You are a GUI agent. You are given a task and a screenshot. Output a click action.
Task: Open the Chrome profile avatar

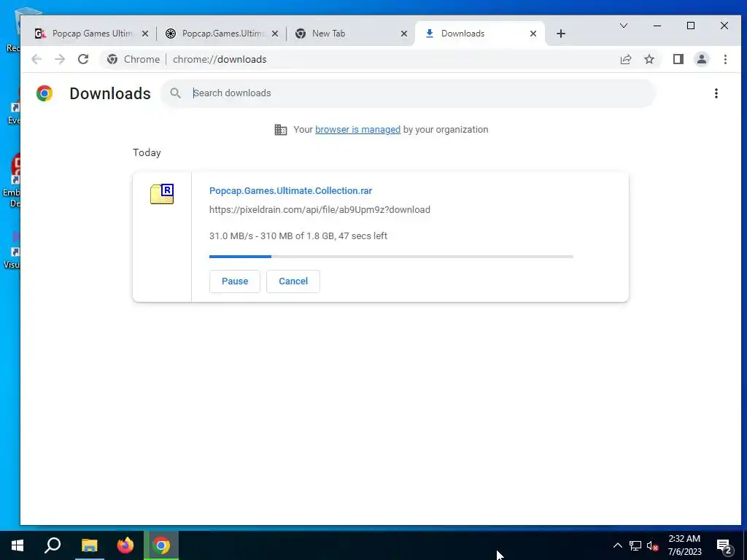click(702, 59)
